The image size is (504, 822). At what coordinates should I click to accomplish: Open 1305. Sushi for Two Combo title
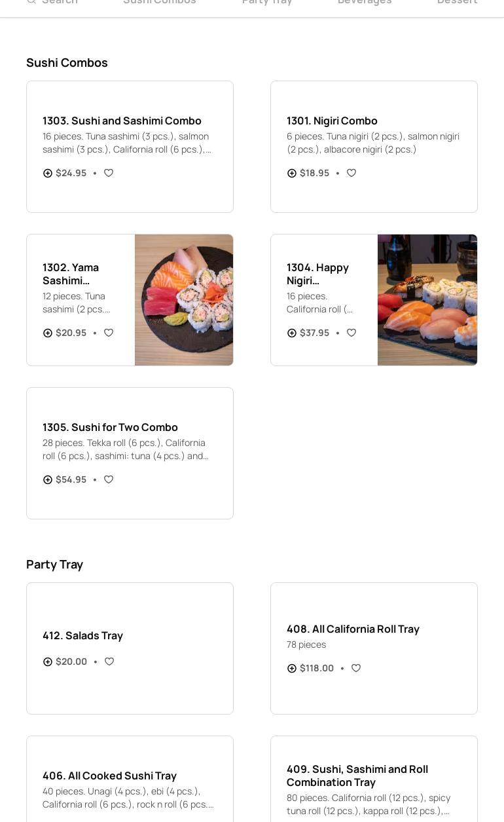click(x=110, y=427)
